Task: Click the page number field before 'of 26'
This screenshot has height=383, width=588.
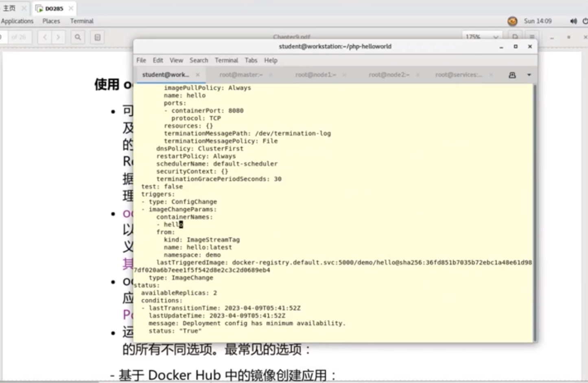Action: pos(4,37)
